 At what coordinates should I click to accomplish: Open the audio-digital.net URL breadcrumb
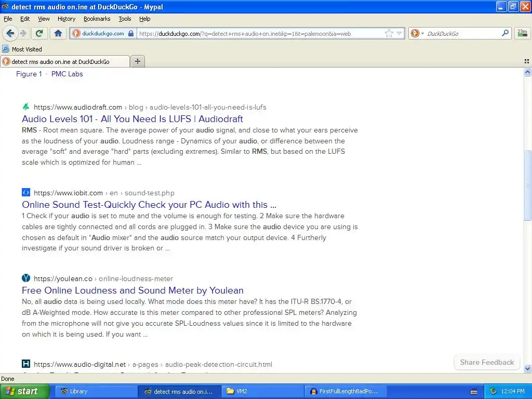coord(153,364)
